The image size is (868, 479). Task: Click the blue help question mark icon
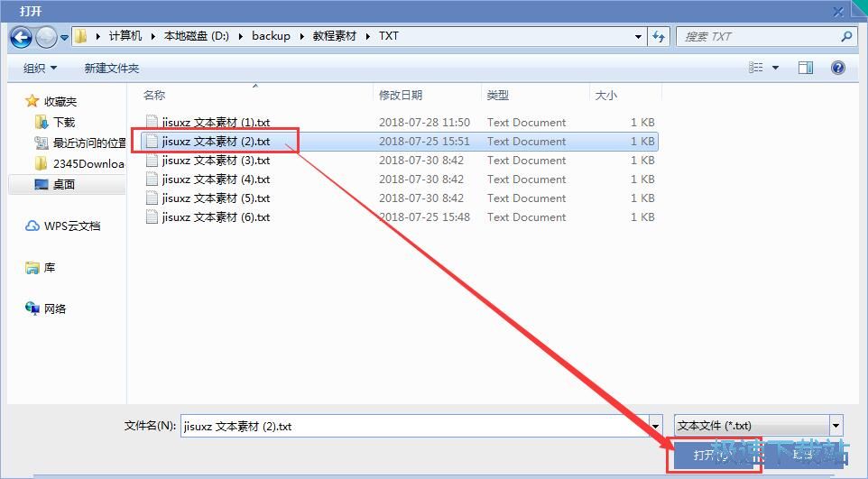pyautogui.click(x=838, y=68)
